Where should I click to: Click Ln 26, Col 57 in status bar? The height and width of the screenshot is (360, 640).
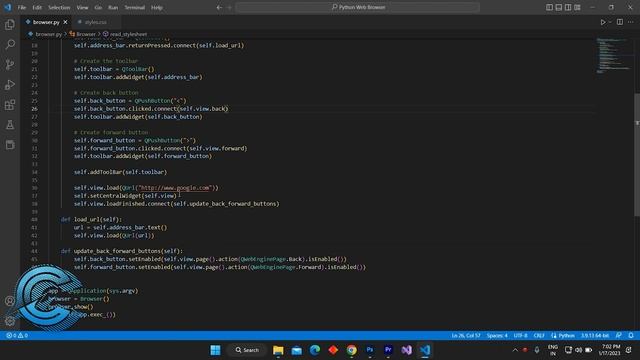click(466, 336)
